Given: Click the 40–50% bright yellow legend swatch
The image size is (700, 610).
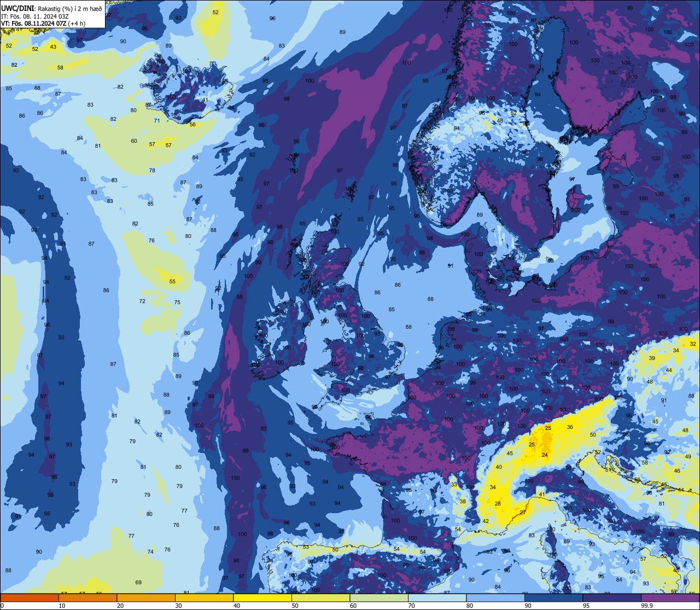Looking at the screenshot, I should [x=262, y=597].
